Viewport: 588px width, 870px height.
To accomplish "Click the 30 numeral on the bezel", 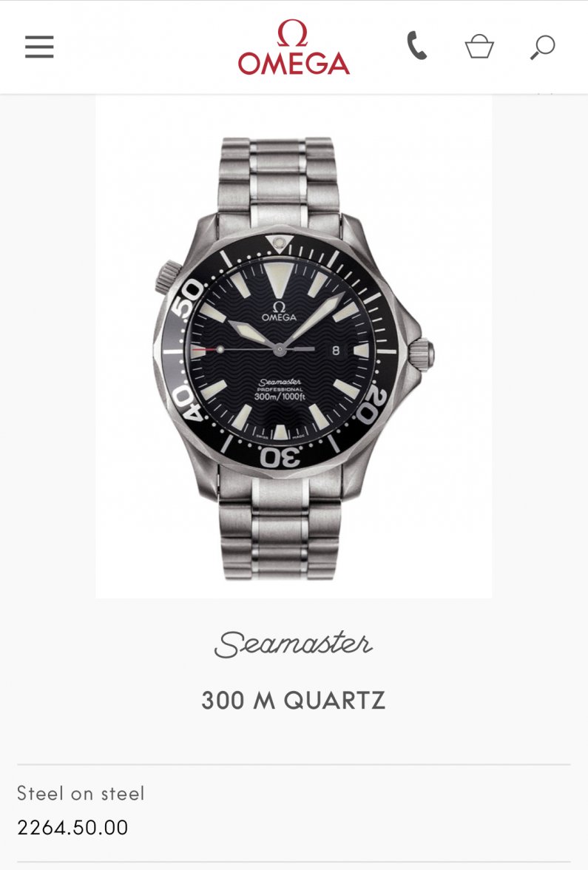I will [x=280, y=456].
